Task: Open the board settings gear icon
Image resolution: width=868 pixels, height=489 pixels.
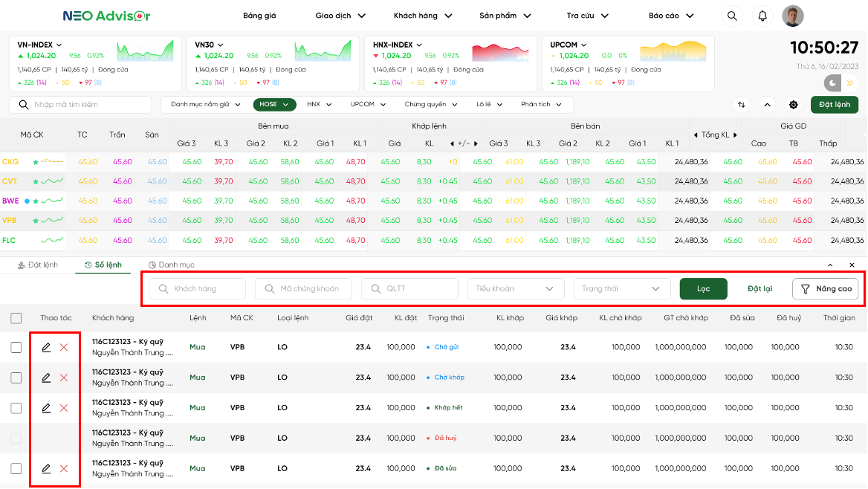Action: (793, 105)
